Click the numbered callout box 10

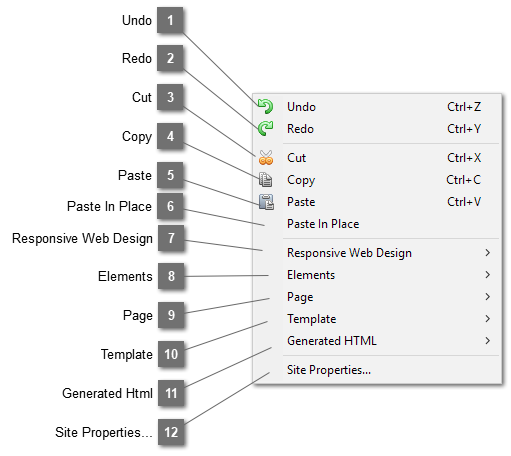pos(171,354)
